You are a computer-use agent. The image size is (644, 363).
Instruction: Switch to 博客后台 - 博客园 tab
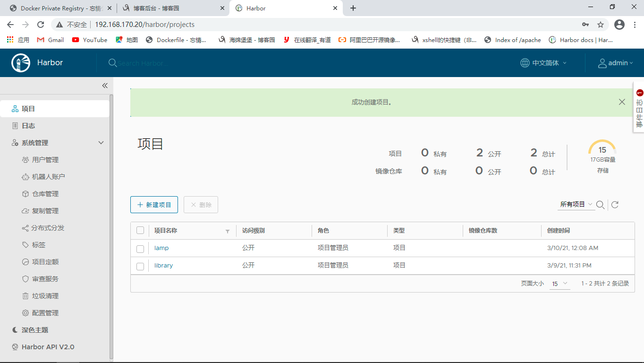(x=173, y=8)
